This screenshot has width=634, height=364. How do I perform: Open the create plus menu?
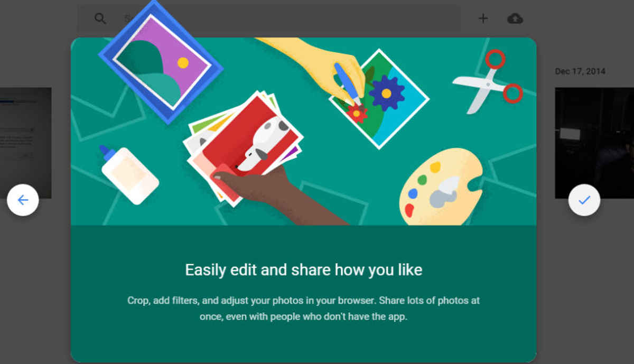point(483,18)
